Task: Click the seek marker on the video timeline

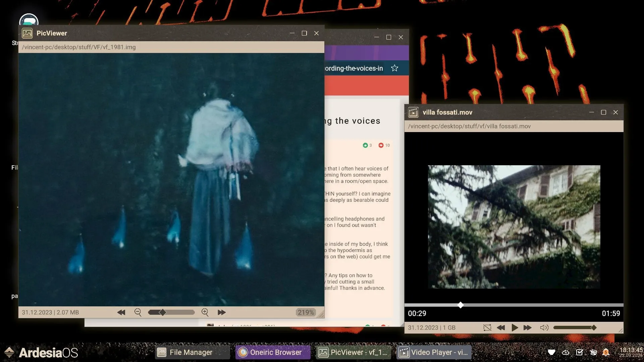Action: click(x=461, y=305)
